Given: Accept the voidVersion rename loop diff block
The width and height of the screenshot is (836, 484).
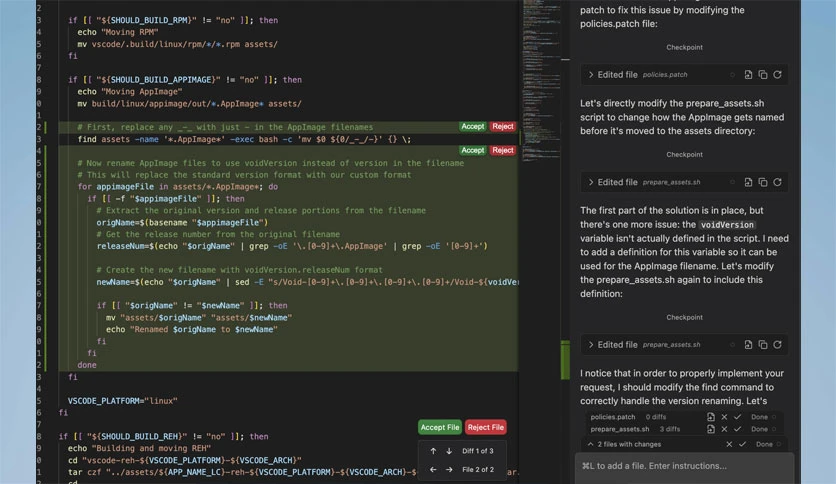Looking at the screenshot, I should (472, 150).
